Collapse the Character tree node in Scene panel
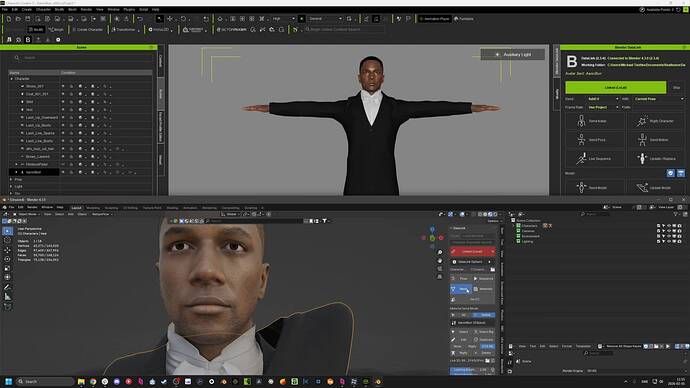Viewport: 690px width, 388px height. pyautogui.click(x=11, y=79)
